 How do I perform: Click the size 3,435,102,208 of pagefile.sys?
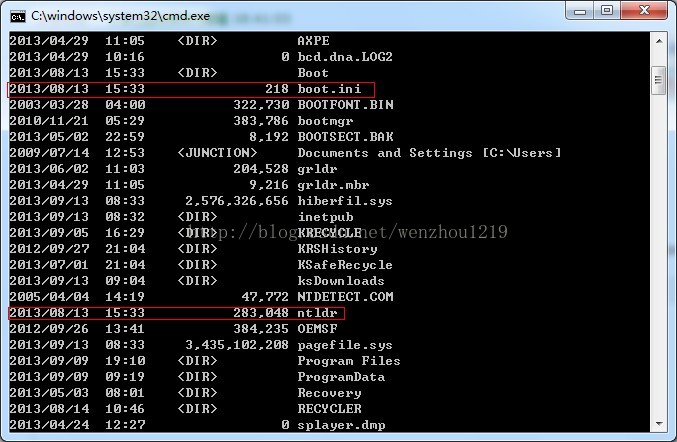coord(237,345)
